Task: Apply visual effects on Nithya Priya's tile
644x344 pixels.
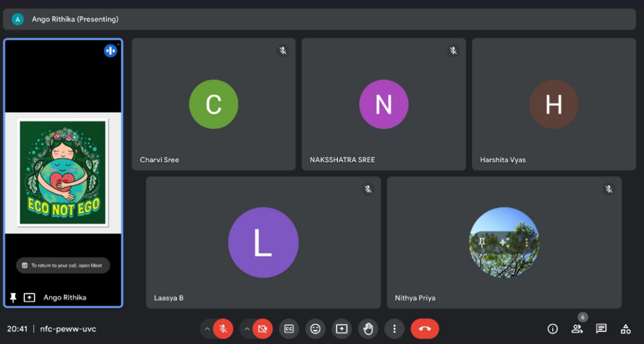Action: 503,242
